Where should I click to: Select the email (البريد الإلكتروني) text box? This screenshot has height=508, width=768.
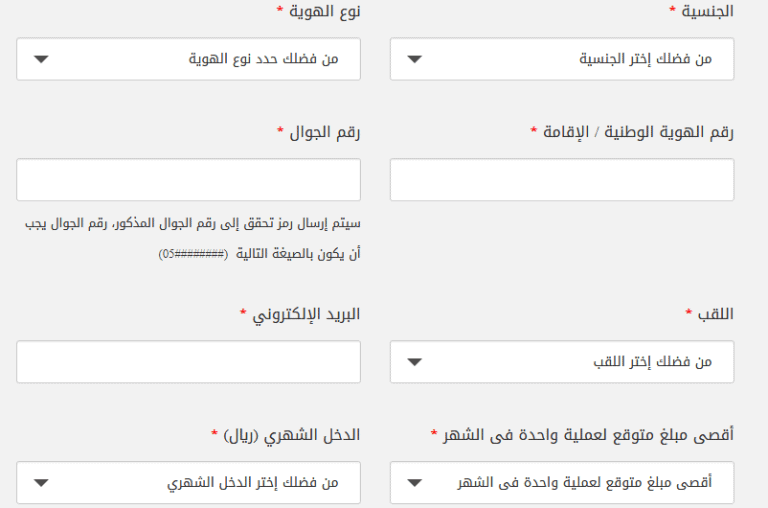click(x=189, y=362)
